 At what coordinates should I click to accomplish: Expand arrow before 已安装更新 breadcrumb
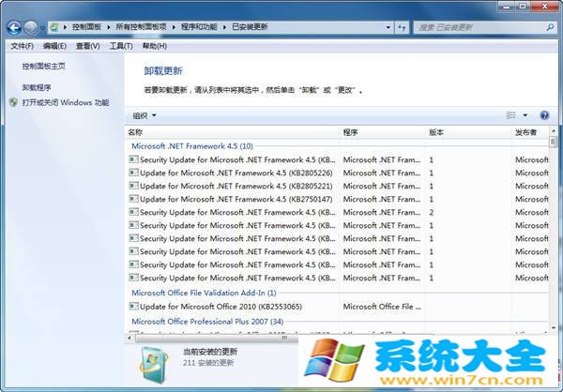[x=225, y=27]
